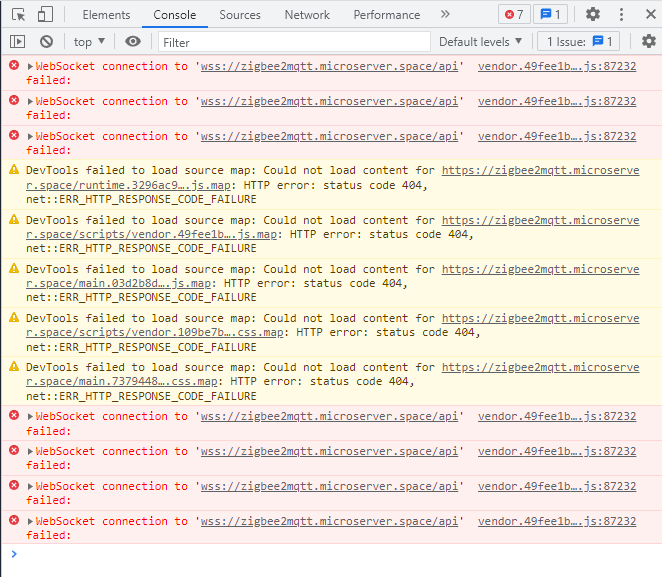Expand the first WebSocket connection error
Viewport: 662px width, 577px height.
(x=30, y=66)
